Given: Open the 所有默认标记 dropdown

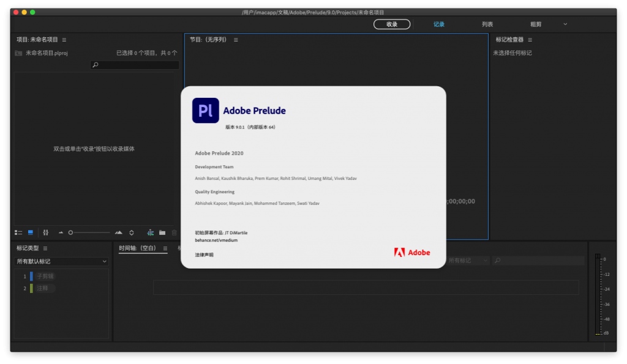Looking at the screenshot, I should 62,261.
